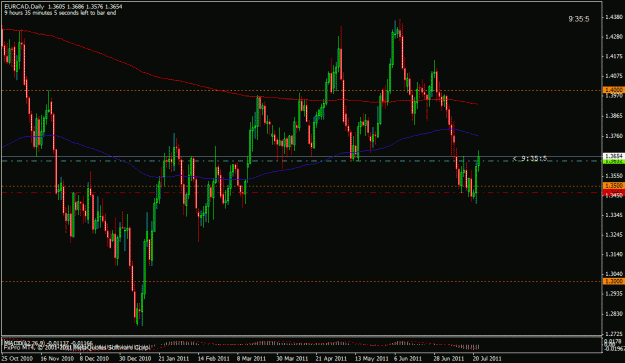Click the 1.2830 price axis label
The image size is (625, 363).
click(x=614, y=314)
